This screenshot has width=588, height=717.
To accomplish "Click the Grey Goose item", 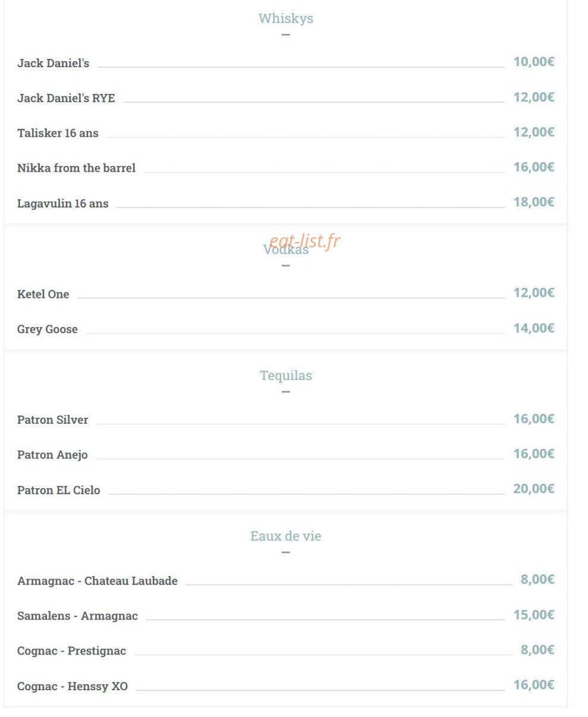I will 47,329.
